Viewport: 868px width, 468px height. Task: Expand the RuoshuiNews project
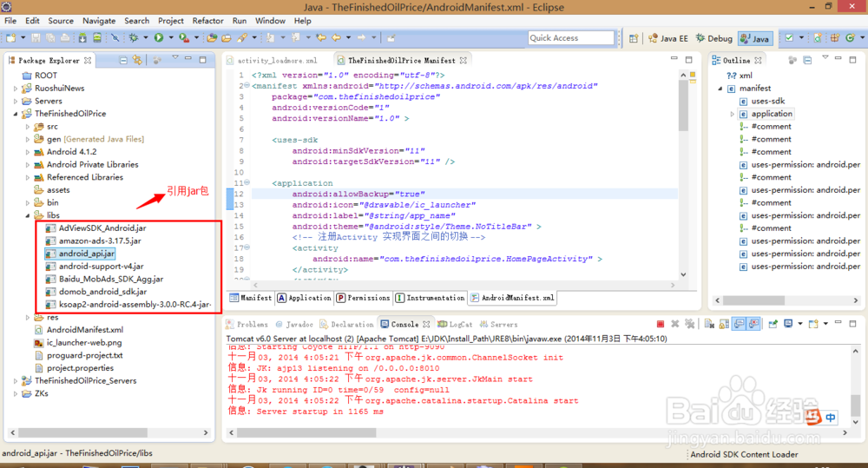click(x=16, y=88)
